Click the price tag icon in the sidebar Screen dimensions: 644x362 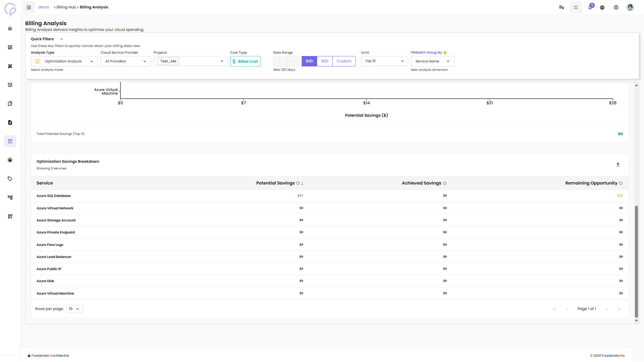coord(10,179)
